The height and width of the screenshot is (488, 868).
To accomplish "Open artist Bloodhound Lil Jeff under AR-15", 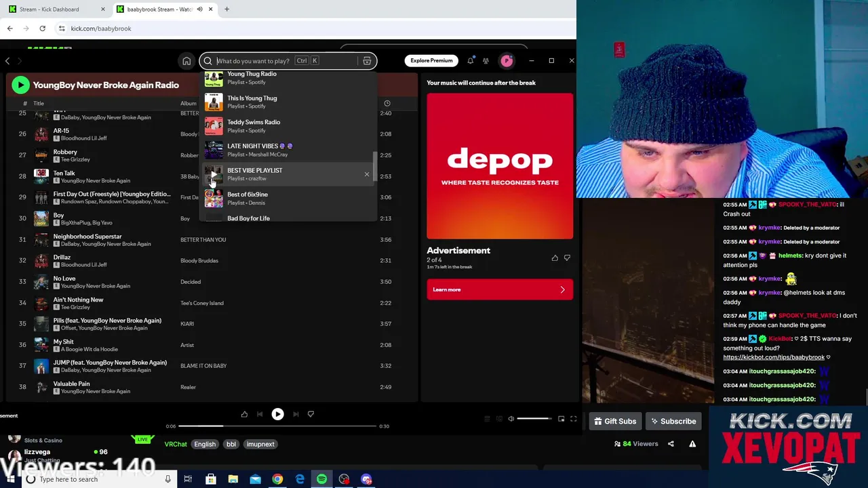I will tap(84, 138).
